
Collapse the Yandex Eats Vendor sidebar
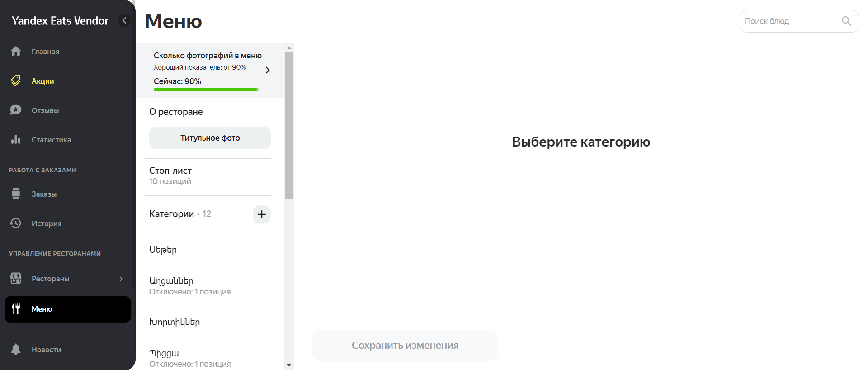pos(124,20)
